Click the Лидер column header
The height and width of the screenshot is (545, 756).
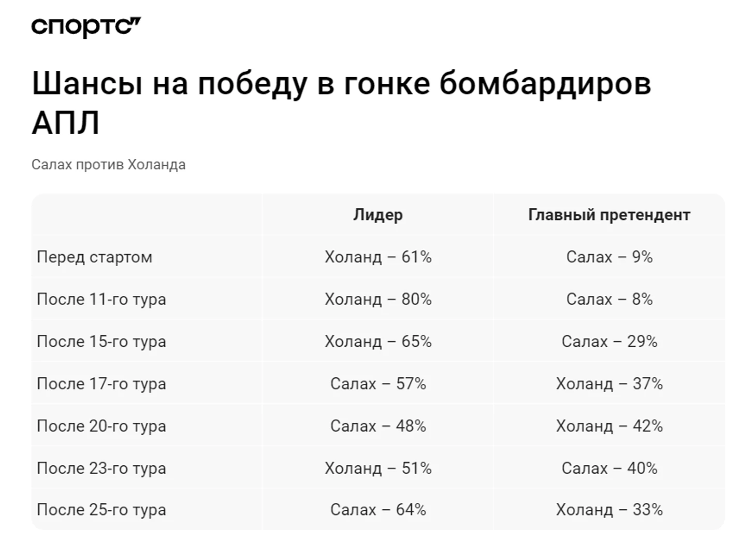coord(377,215)
